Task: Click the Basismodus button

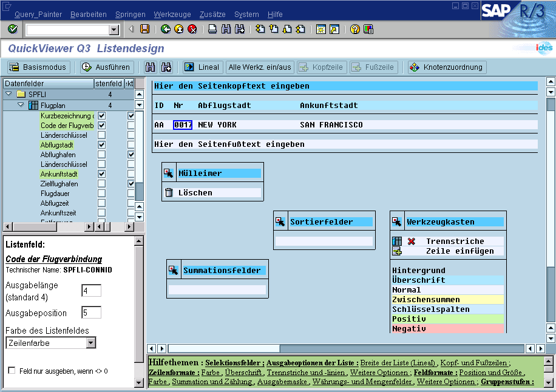Action: click(38, 67)
